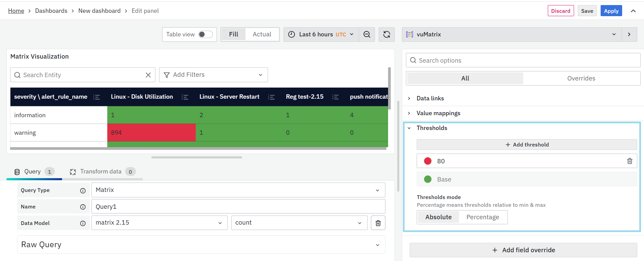Viewport: 644px width, 261px height.
Task: Toggle the Table view switch
Action: click(x=205, y=34)
